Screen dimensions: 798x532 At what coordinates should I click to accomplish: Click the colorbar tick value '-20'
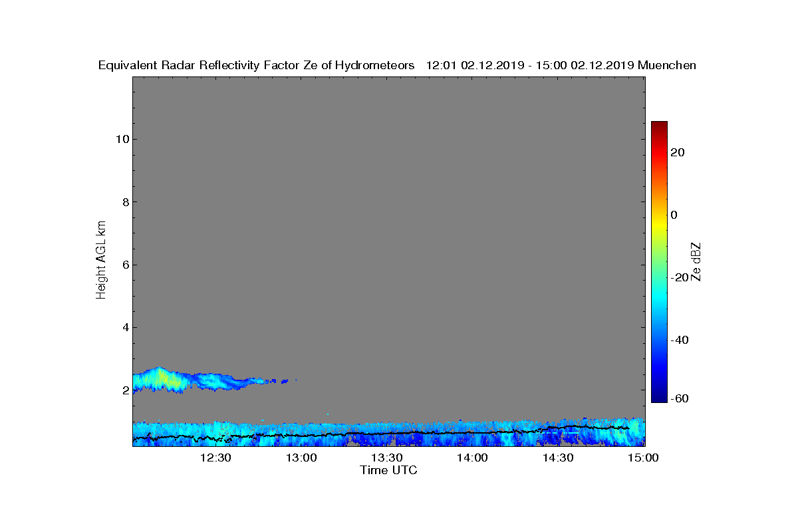[x=678, y=277]
